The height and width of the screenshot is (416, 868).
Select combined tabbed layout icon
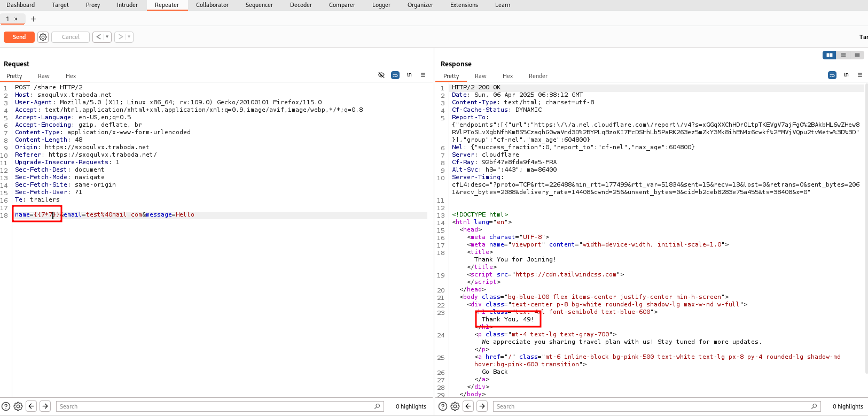click(x=857, y=55)
